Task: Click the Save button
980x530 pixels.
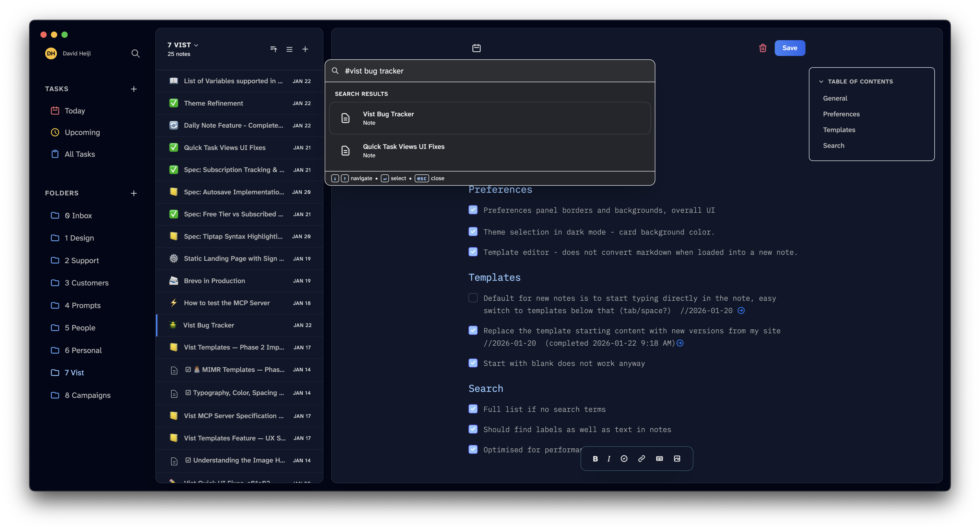Action: pyautogui.click(x=790, y=48)
